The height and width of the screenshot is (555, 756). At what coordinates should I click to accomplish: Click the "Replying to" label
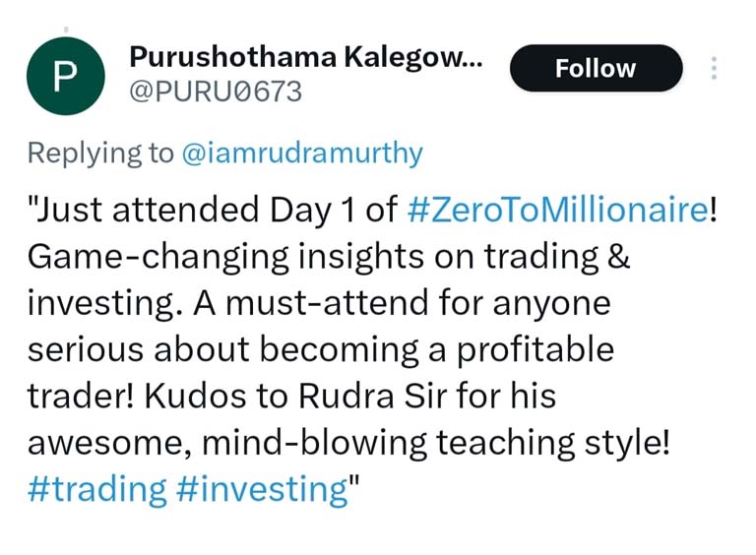pyautogui.click(x=101, y=153)
